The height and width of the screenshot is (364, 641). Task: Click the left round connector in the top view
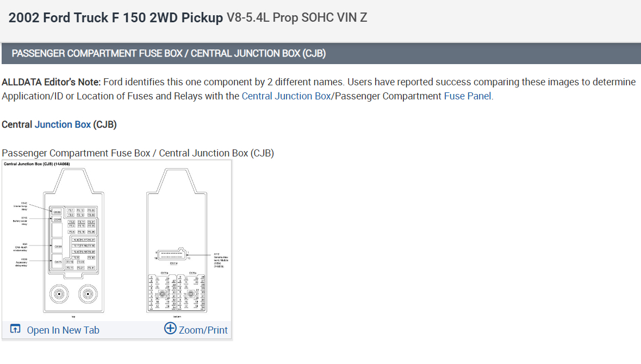point(57,295)
